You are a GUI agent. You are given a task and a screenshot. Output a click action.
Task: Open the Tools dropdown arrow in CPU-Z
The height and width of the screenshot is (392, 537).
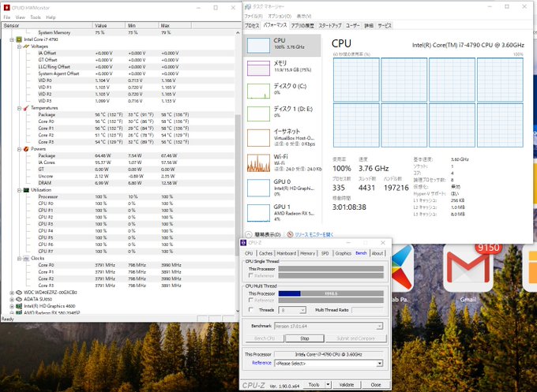click(328, 385)
